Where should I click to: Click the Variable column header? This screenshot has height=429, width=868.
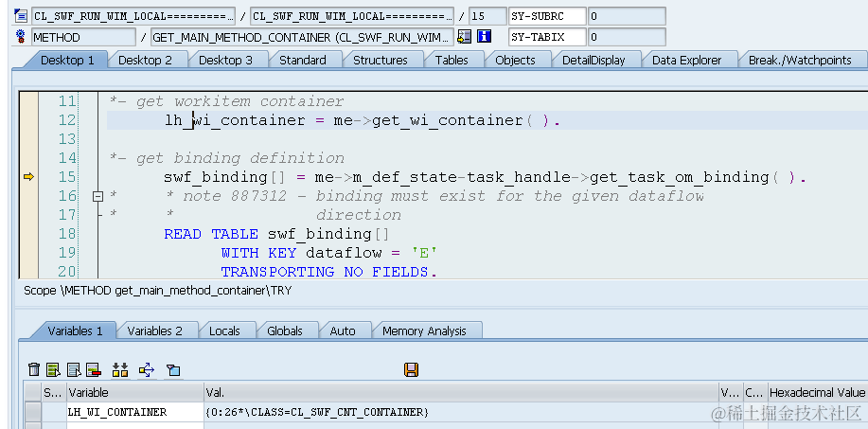pyautogui.click(x=135, y=392)
